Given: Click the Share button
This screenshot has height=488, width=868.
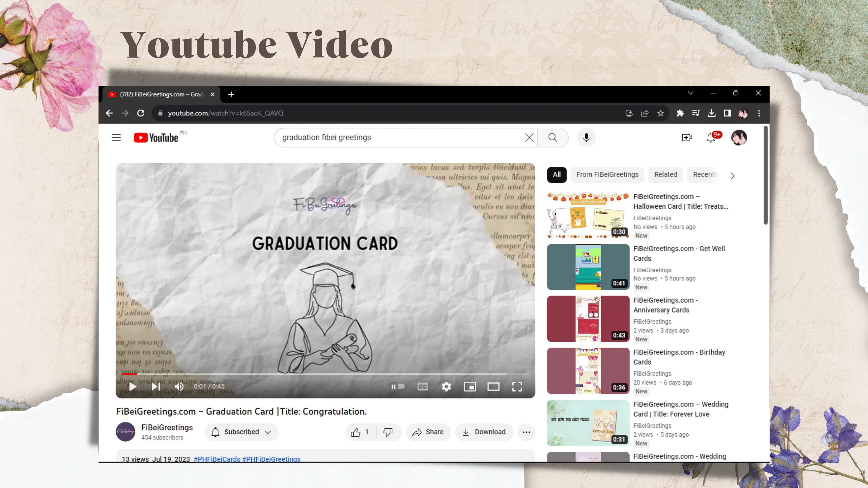Looking at the screenshot, I should 428,432.
